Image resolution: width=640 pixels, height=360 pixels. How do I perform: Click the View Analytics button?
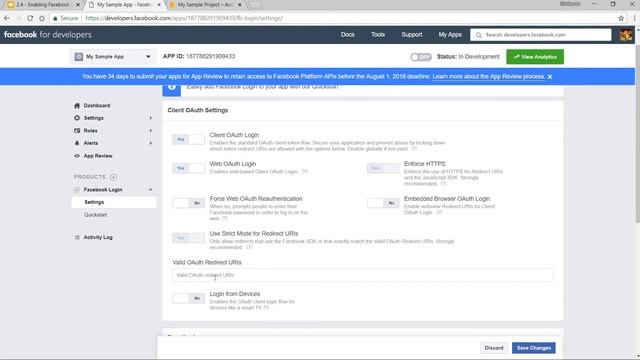point(535,57)
